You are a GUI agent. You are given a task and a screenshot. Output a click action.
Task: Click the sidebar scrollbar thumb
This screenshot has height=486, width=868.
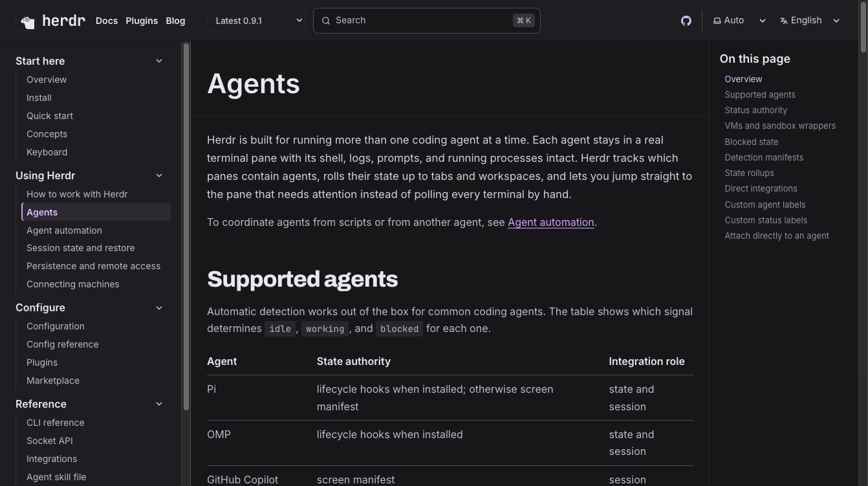point(186,226)
